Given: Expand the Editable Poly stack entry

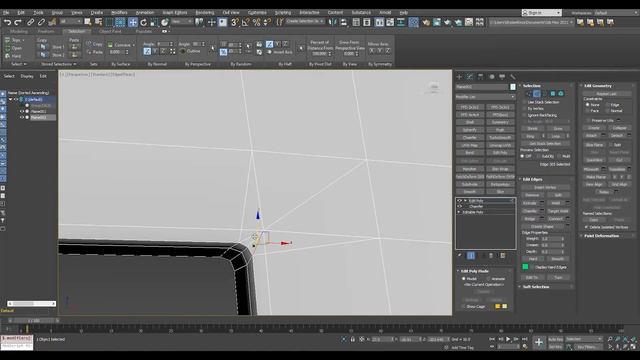Looking at the screenshot, I should (459, 212).
